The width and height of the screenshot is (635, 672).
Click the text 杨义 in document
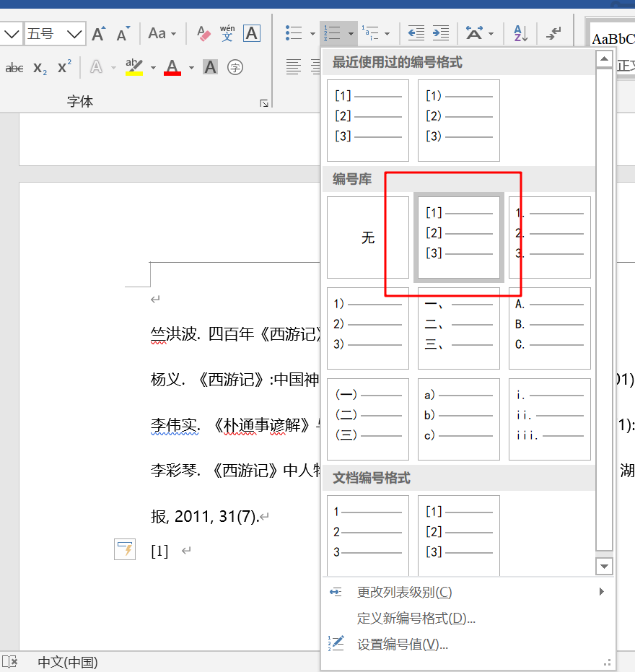(166, 380)
